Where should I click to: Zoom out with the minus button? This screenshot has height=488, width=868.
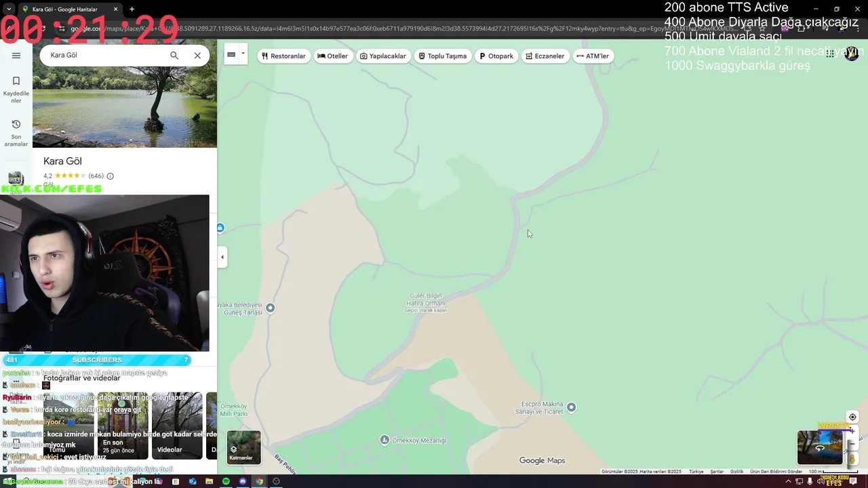[x=852, y=445]
